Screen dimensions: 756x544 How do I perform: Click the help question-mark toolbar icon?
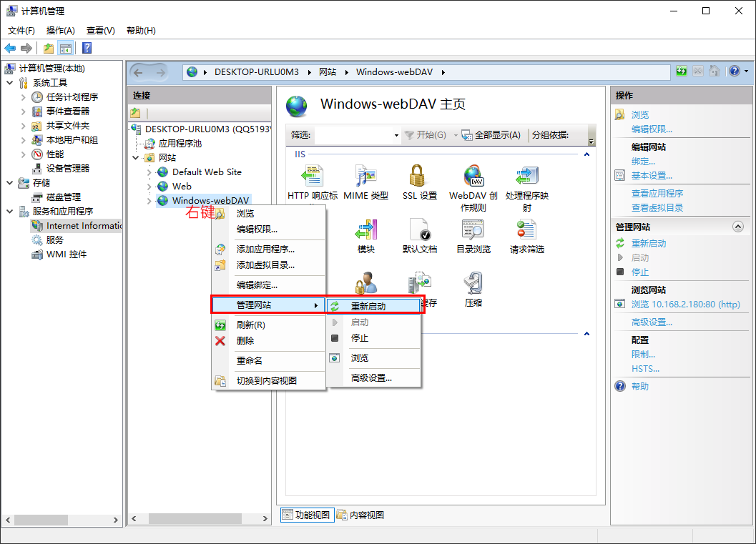(x=87, y=48)
